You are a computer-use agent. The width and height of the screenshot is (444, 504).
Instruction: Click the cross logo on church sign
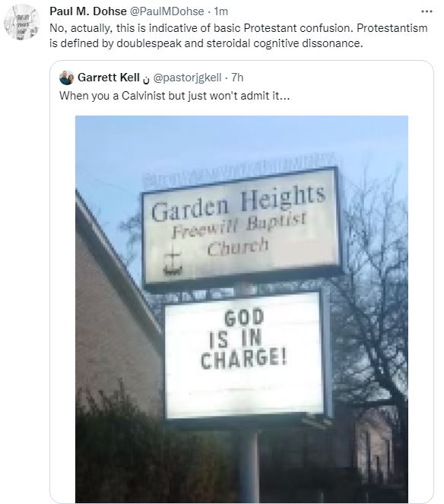(173, 263)
